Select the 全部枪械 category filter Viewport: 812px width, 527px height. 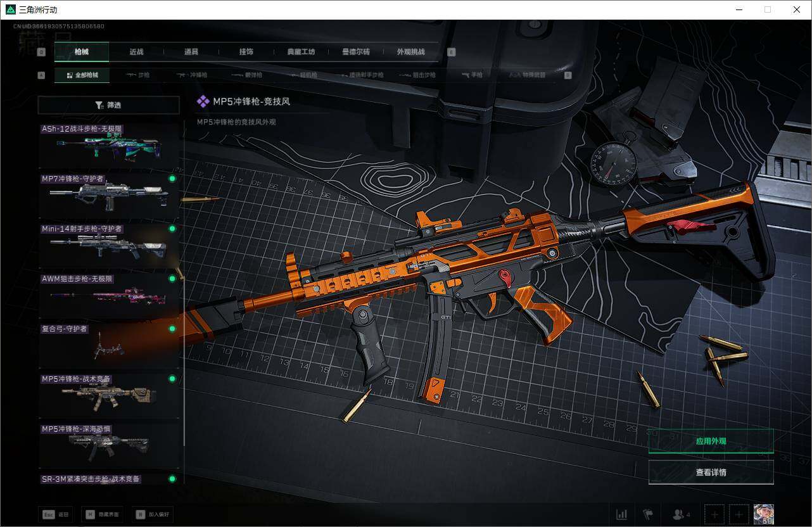coord(82,75)
